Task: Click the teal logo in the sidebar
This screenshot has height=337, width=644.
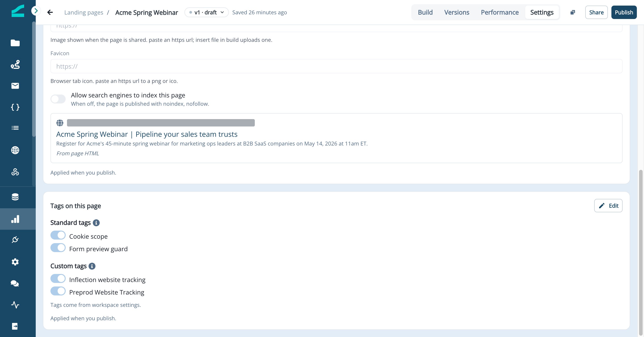Action: (x=18, y=11)
